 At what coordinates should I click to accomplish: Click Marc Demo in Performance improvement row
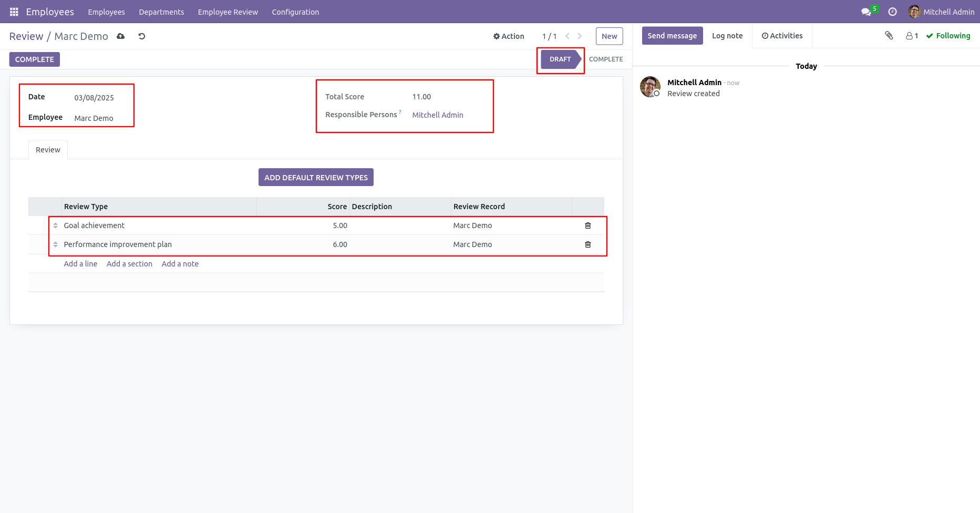473,244
